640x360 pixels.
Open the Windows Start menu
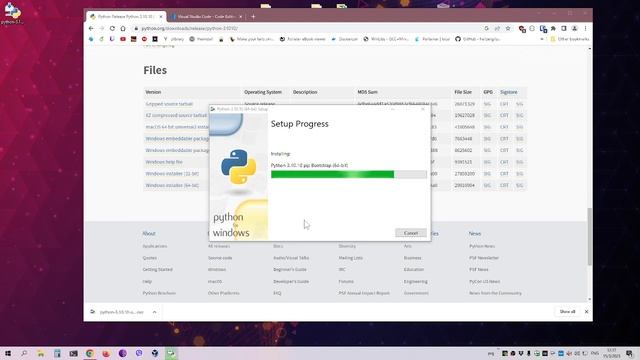point(8,353)
